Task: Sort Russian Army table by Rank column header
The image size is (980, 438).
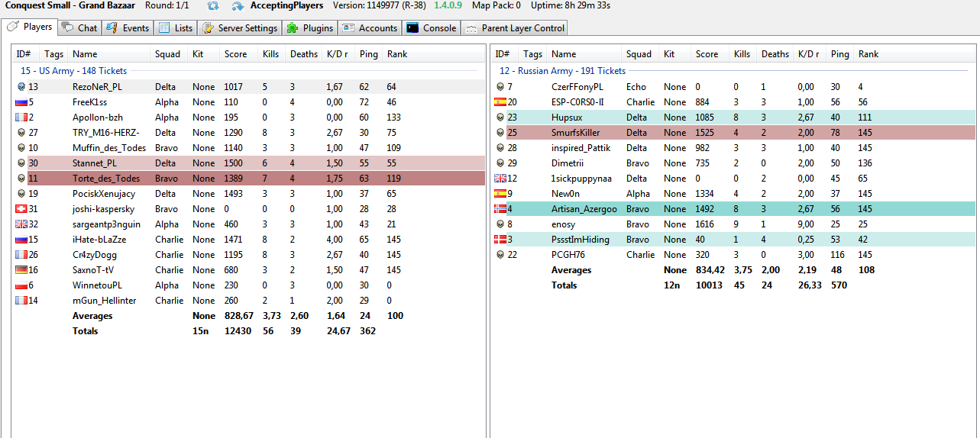Action: pos(868,54)
